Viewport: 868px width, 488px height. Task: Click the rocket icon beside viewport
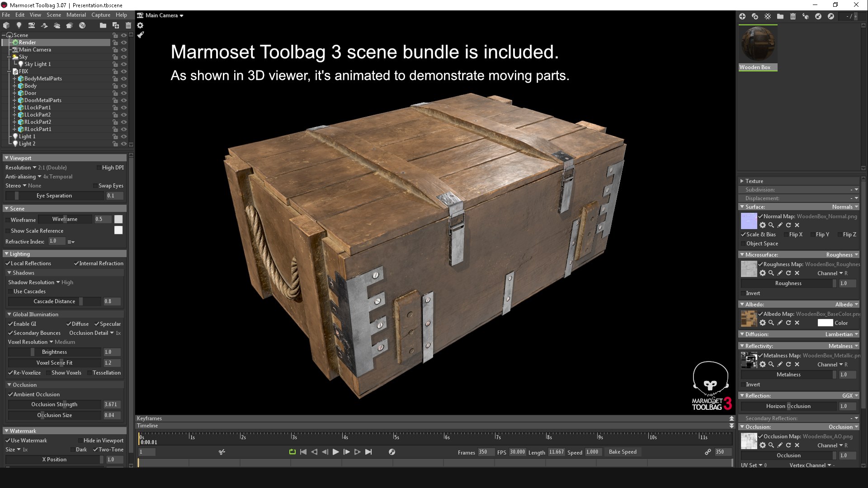point(140,35)
